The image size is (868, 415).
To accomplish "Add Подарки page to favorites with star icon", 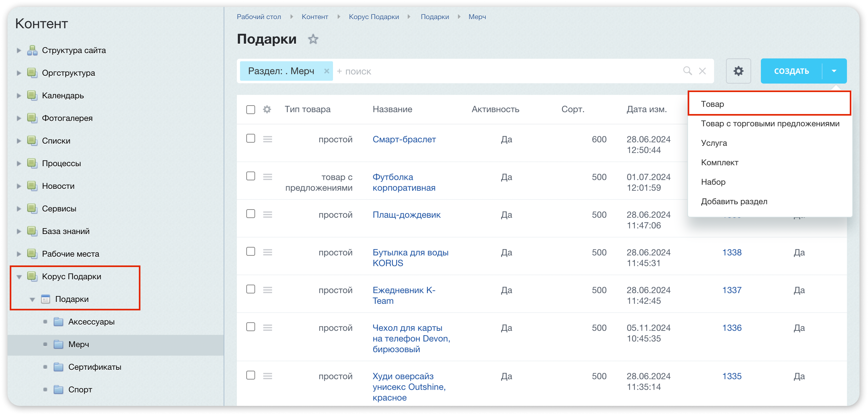I will pos(313,39).
